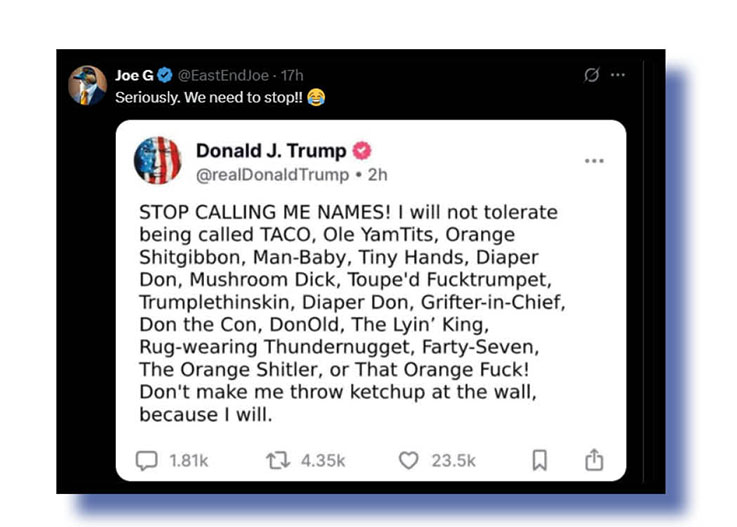The image size is (737, 527).
Task: Click the repost arrows icon
Action: pos(275,460)
